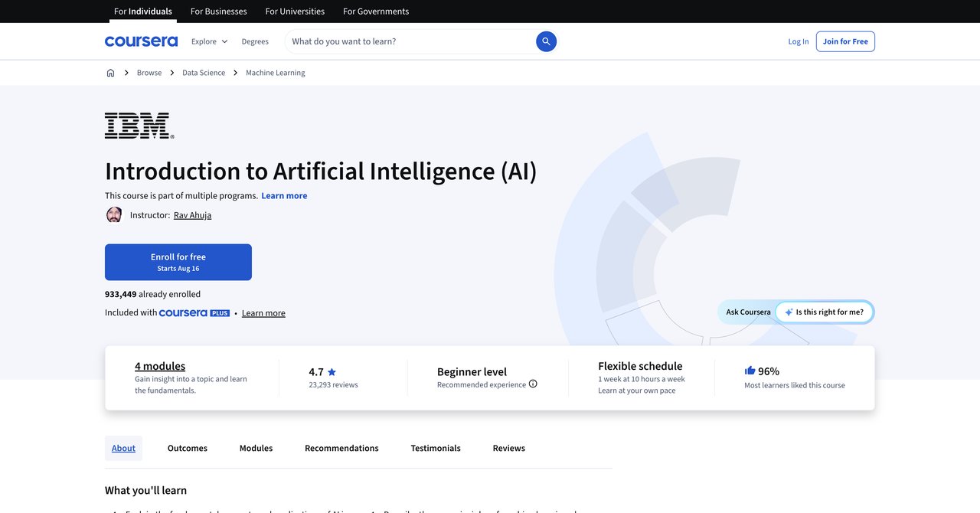Open the Testimonials tab
Screen dimensions: 980x513
click(x=436, y=448)
